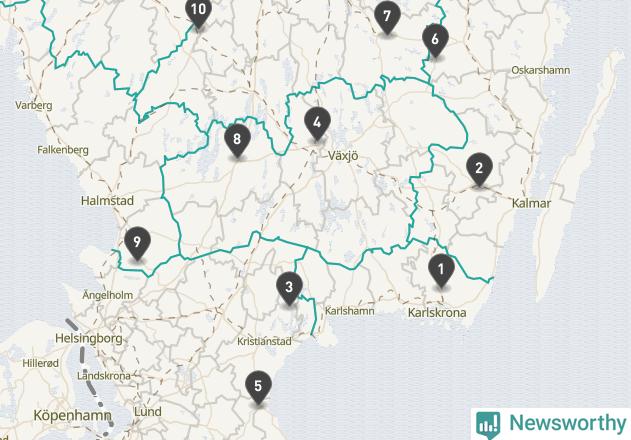The height and width of the screenshot is (440, 631).
Task: Open marker 3 above Kristianstad
Action: coord(289,288)
